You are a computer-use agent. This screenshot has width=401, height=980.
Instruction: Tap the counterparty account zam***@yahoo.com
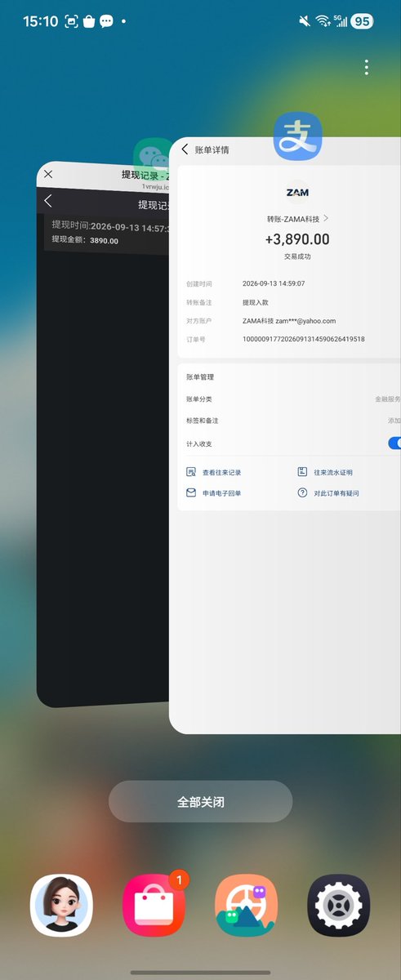pos(289,321)
